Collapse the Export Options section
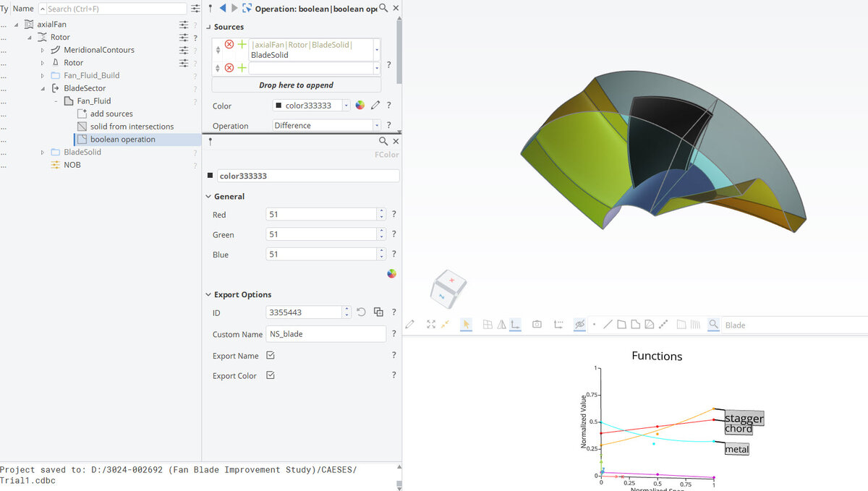The height and width of the screenshot is (491, 868). [208, 295]
